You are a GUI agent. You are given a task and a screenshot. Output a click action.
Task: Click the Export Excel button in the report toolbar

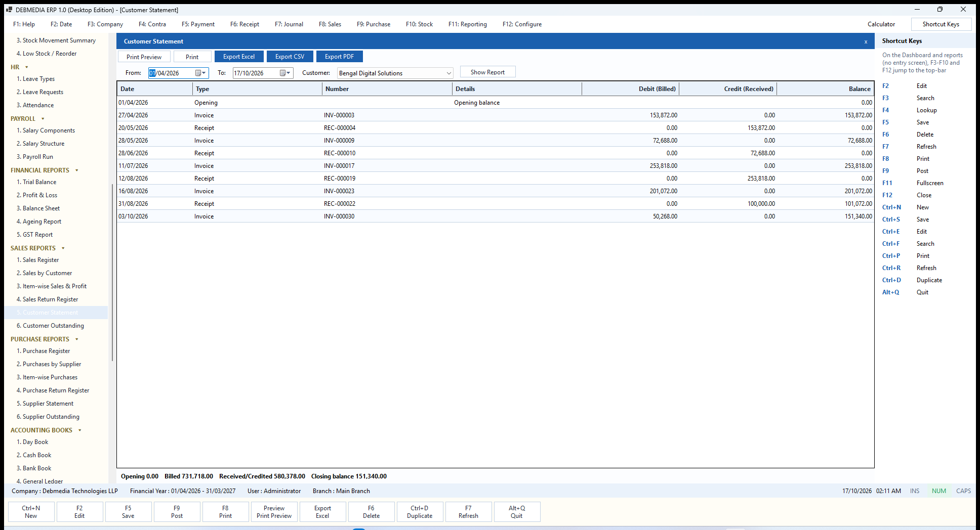tap(239, 57)
